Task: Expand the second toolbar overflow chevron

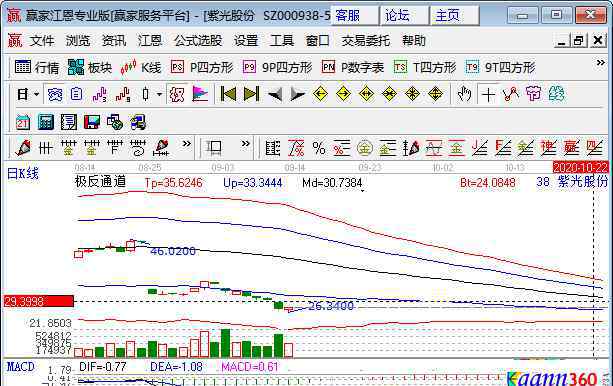Action: (x=245, y=144)
